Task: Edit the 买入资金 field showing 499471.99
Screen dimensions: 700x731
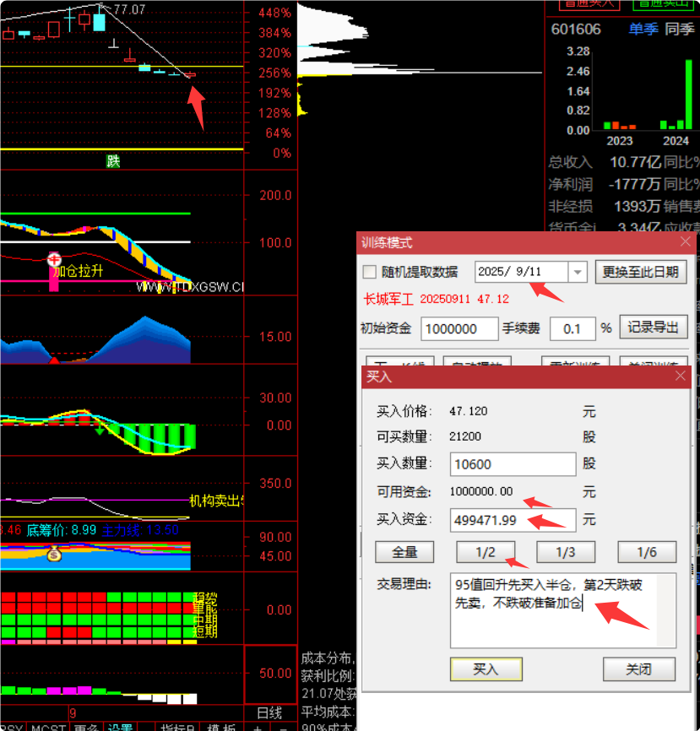Action: (x=513, y=520)
